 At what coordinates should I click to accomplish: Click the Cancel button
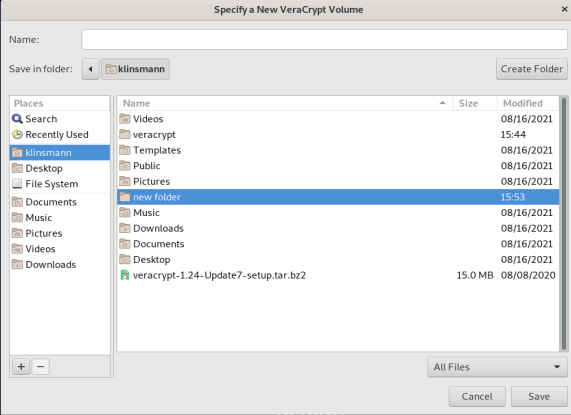point(477,396)
